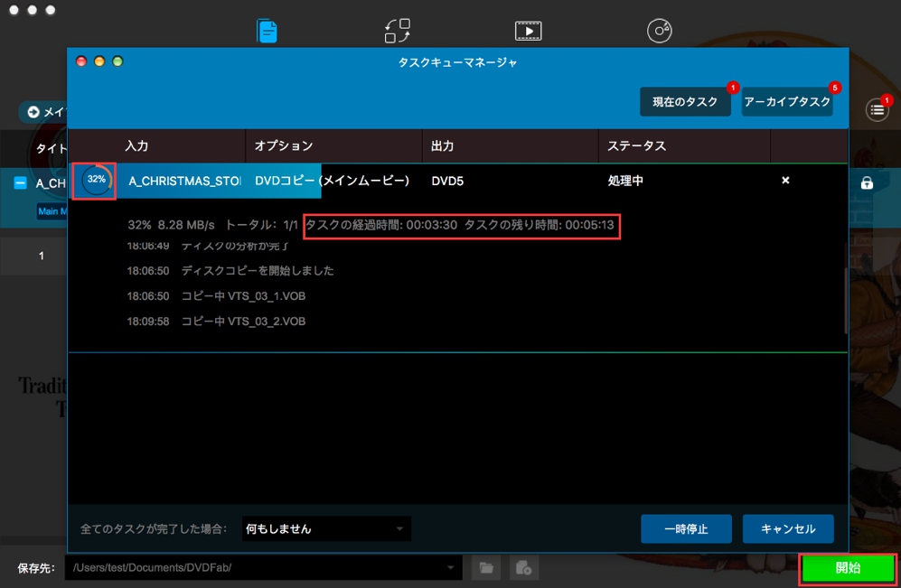Uncheck the A_CH title source checkbox
This screenshot has width=901, height=588.
pos(21,183)
